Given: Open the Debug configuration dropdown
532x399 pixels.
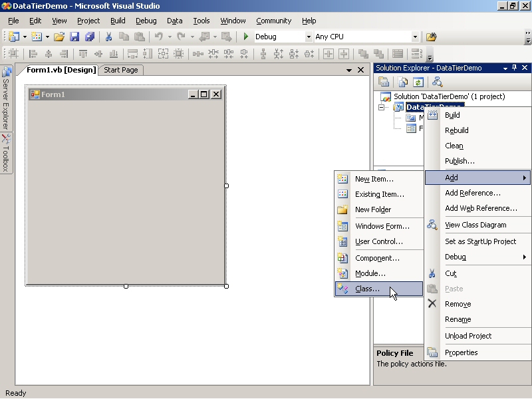Looking at the screenshot, I should (309, 37).
